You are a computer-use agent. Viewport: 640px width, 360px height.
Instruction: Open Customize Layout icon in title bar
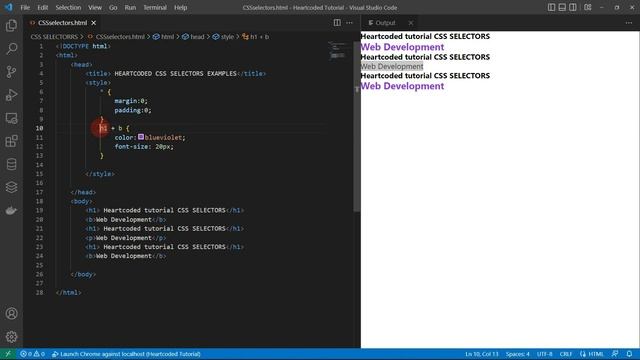588,7
